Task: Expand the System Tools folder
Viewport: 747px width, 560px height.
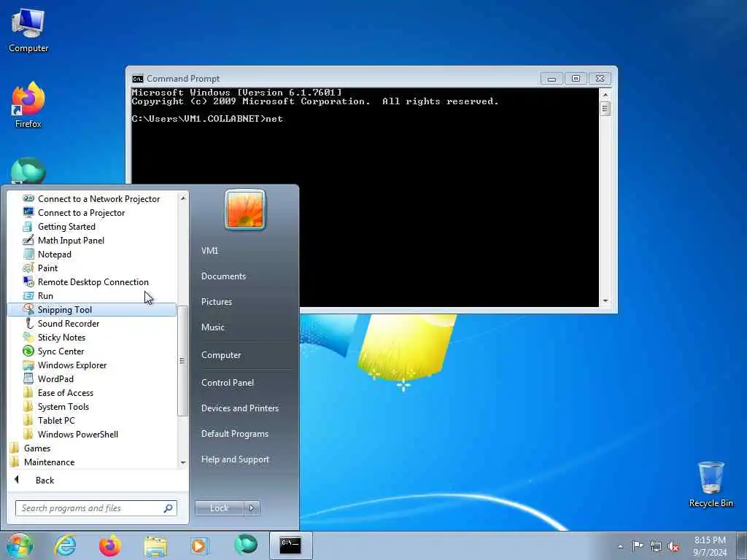Action: pos(91,407)
